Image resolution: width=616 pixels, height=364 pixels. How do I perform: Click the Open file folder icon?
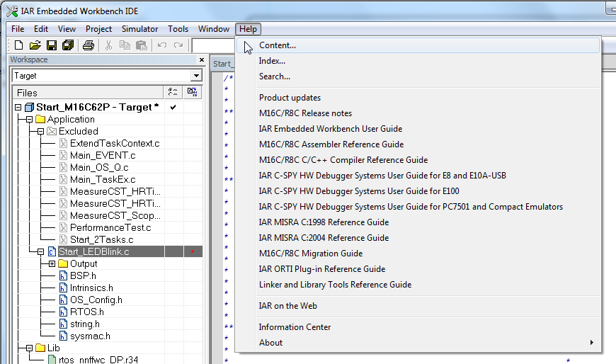click(x=35, y=45)
